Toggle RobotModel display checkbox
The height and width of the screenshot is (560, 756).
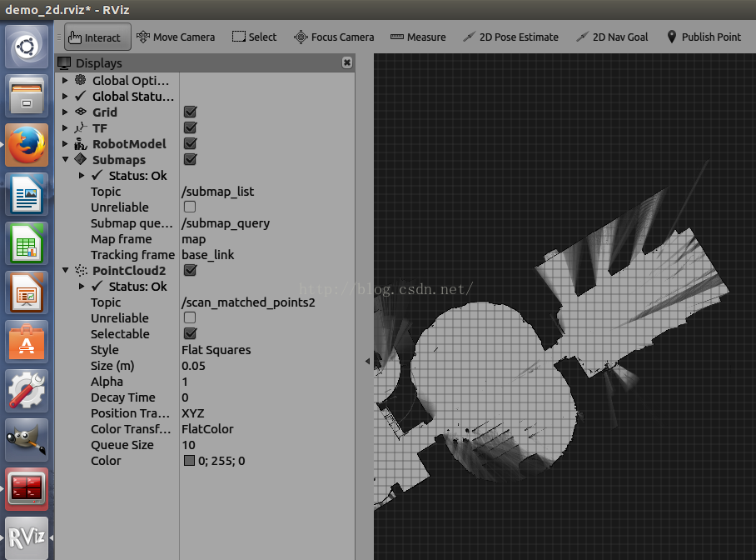click(191, 144)
